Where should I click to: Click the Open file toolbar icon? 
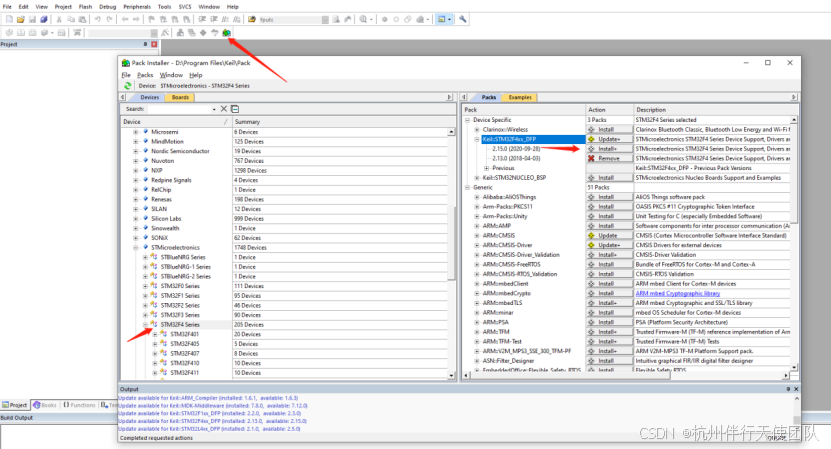pyautogui.click(x=21, y=20)
